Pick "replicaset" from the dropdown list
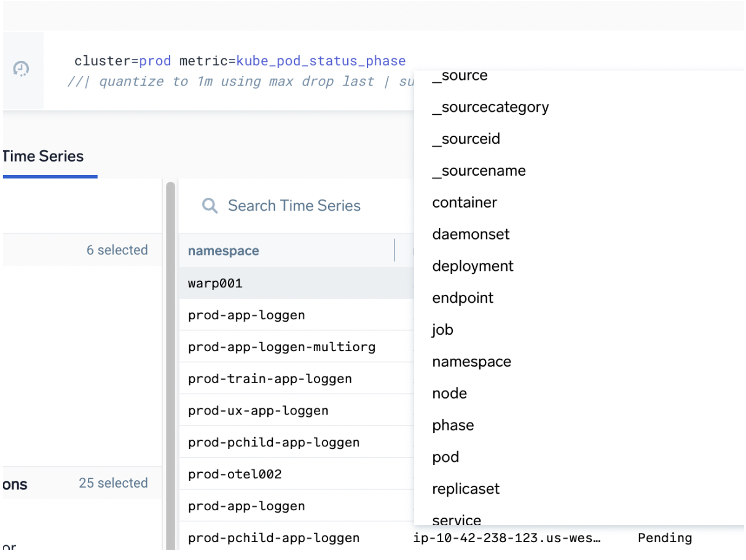746x560 pixels. pyautogui.click(x=466, y=488)
